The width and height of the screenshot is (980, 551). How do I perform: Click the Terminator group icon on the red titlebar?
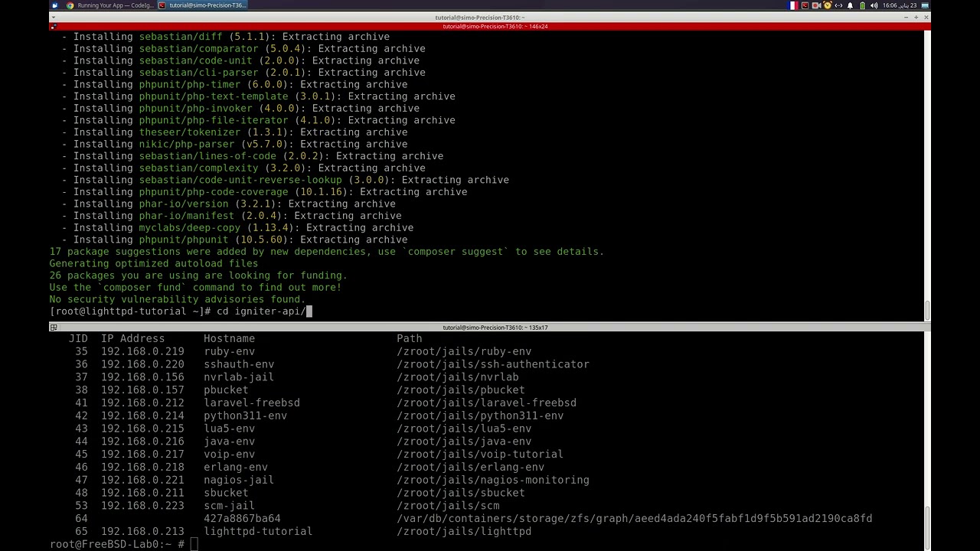(54, 26)
